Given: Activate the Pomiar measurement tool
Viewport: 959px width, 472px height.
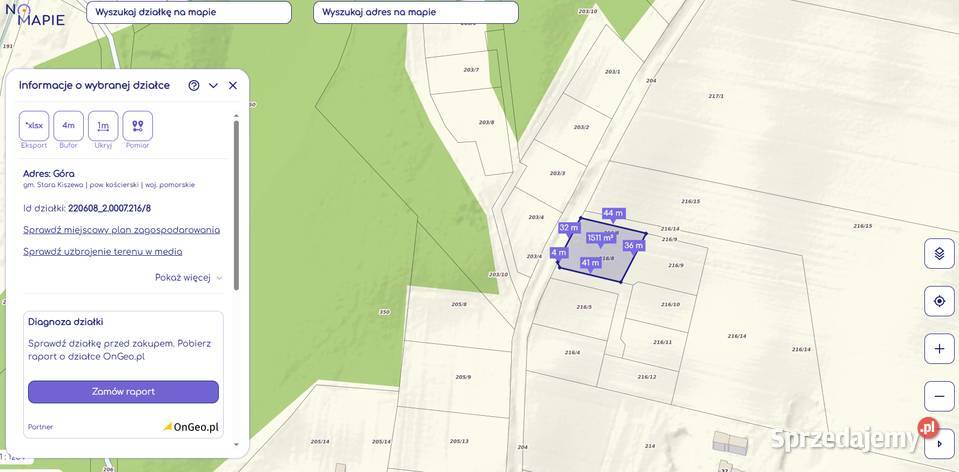Looking at the screenshot, I should tap(138, 126).
